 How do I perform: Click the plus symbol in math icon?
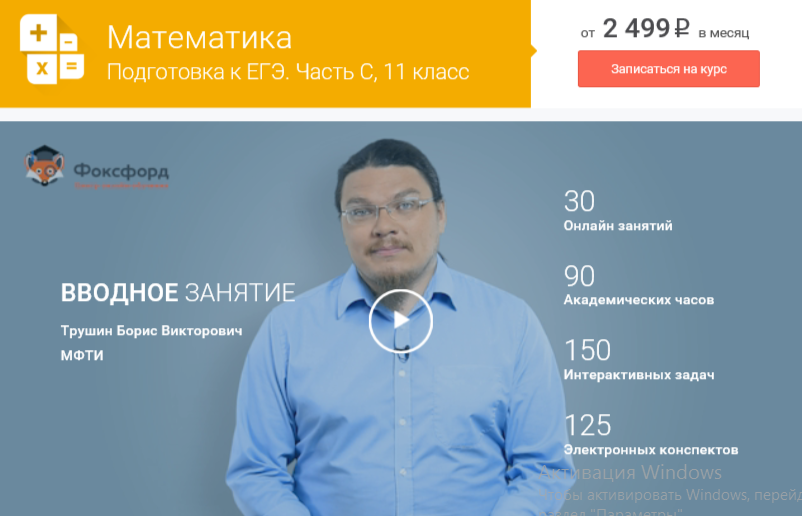pyautogui.click(x=38, y=33)
